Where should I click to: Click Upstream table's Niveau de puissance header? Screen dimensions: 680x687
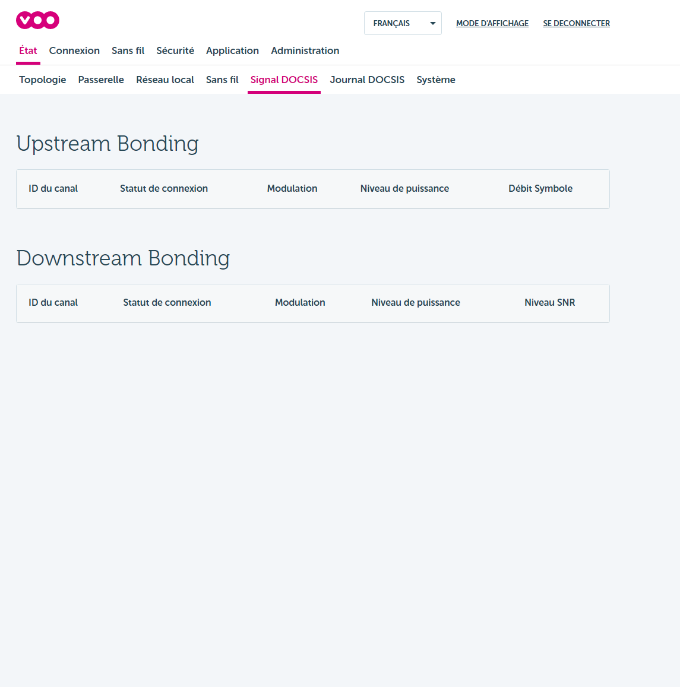tap(404, 189)
